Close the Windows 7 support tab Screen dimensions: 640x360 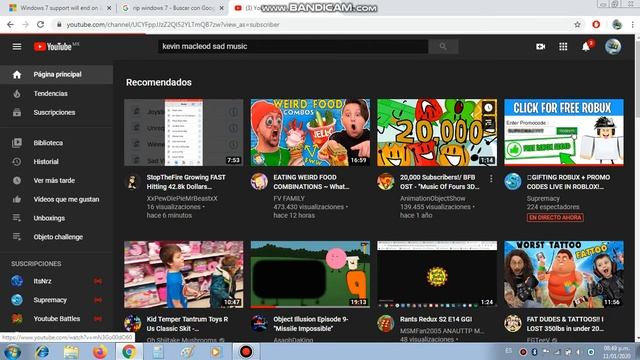(109, 8)
